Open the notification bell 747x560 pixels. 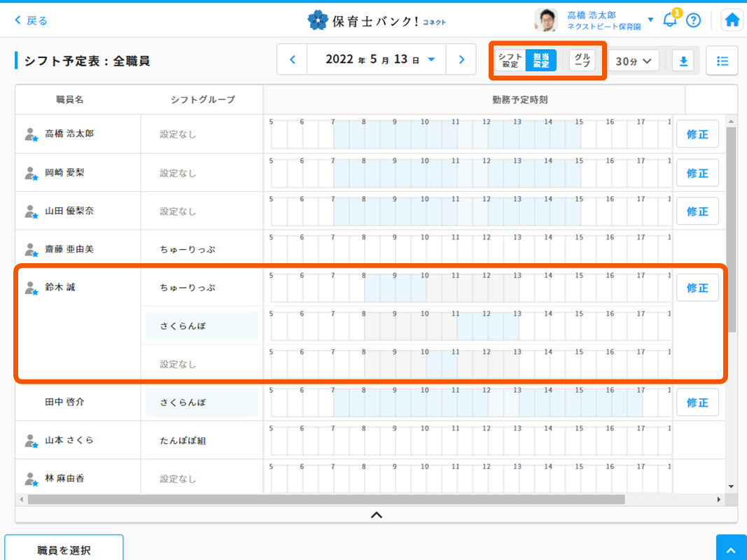pyautogui.click(x=669, y=20)
